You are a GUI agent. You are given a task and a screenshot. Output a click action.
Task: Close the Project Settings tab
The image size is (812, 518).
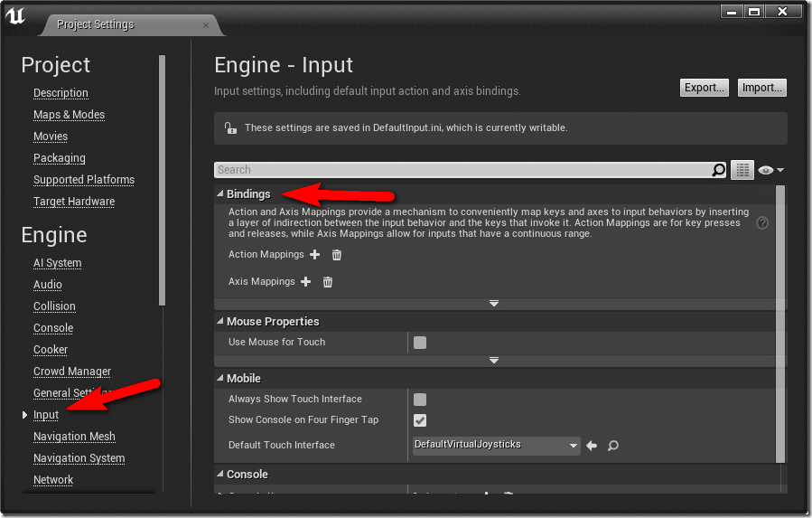(206, 25)
